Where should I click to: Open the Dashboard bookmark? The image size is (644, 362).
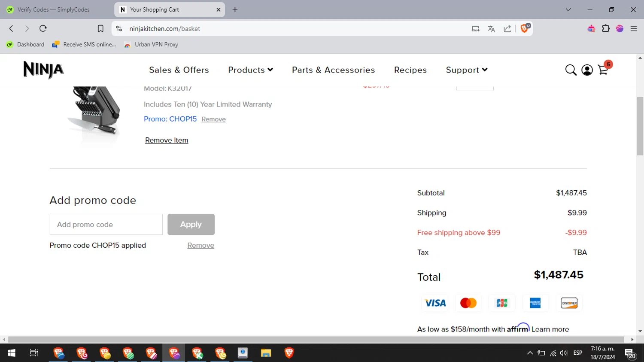(26, 44)
